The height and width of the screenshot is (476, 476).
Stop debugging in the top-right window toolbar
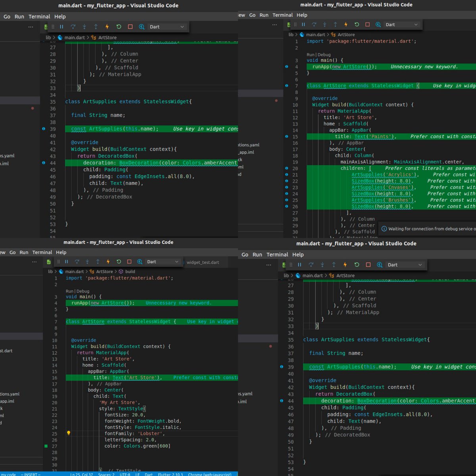[367, 25]
